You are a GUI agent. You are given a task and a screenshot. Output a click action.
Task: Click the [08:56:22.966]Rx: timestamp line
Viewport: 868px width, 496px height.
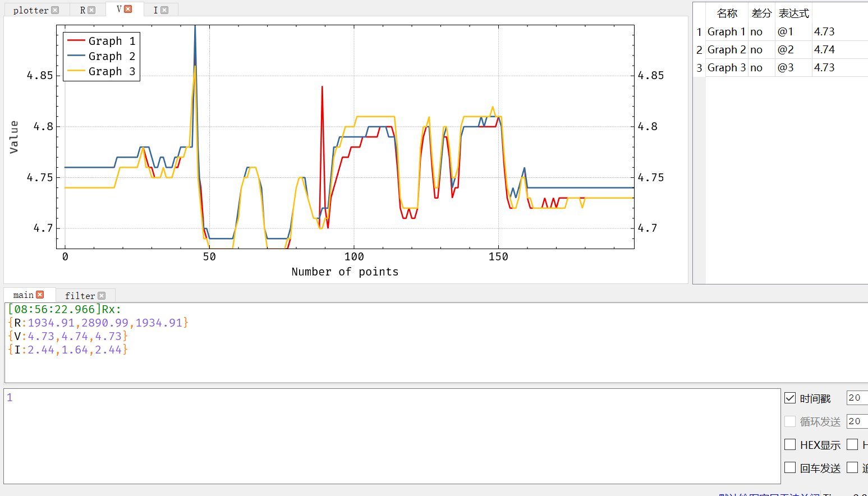[x=65, y=309]
